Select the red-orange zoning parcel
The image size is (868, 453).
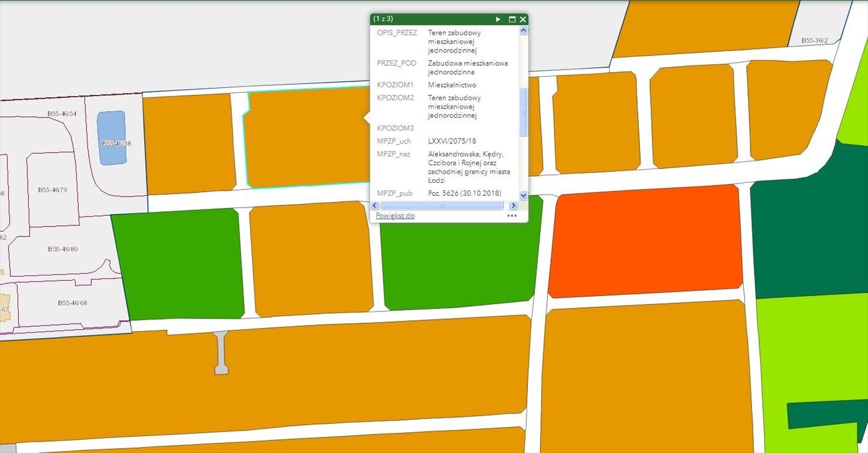pyautogui.click(x=645, y=241)
